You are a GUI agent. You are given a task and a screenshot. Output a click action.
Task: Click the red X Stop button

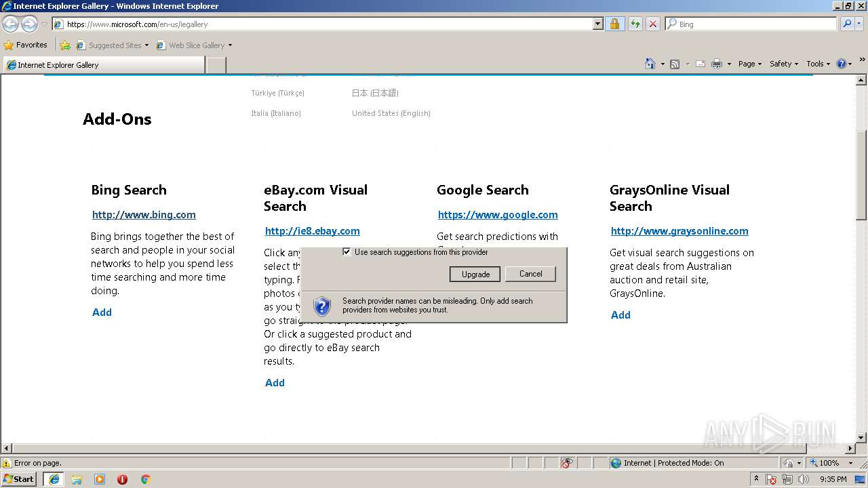[x=652, y=24]
